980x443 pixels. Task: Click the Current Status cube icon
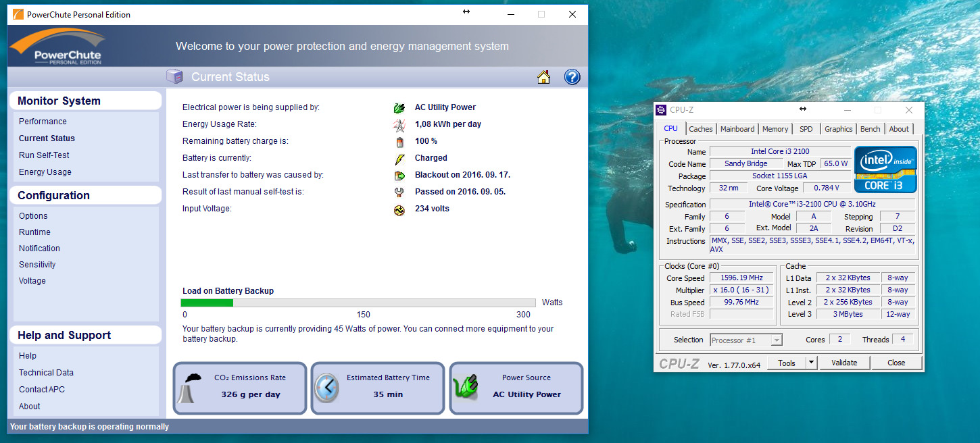(174, 76)
